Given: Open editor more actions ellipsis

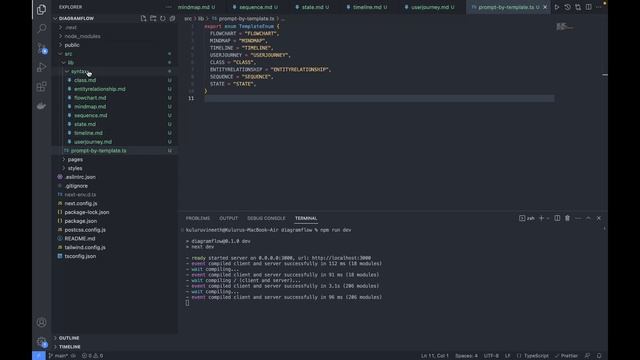Looking at the screenshot, I should point(599,7).
